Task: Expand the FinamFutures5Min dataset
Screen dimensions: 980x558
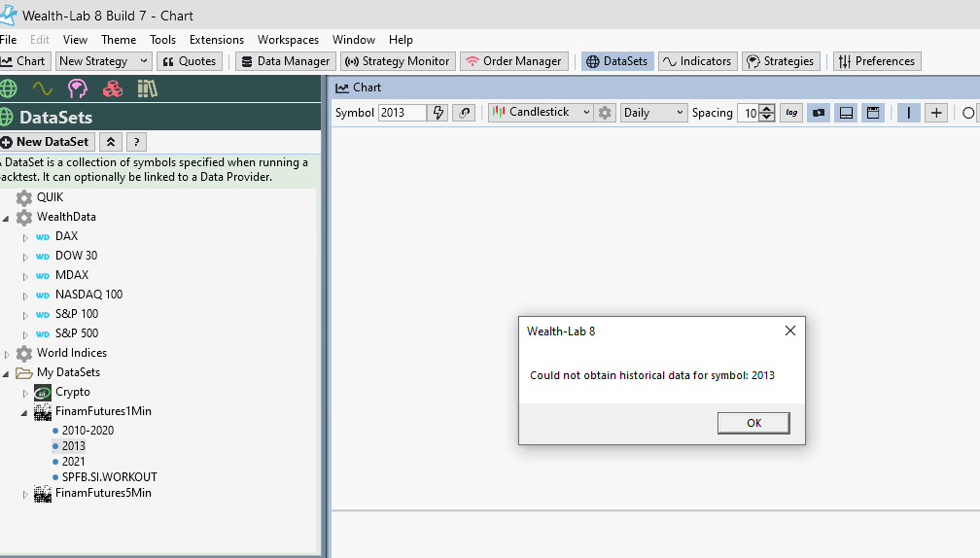Action: click(x=25, y=494)
